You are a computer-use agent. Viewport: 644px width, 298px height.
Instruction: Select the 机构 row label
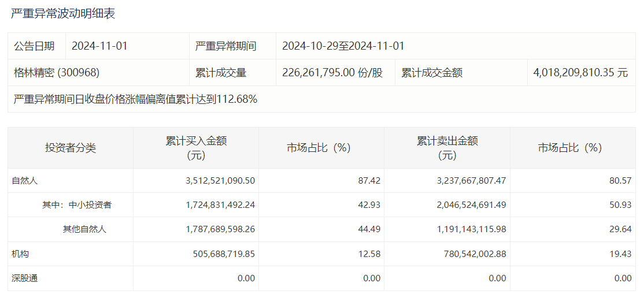click(20, 254)
